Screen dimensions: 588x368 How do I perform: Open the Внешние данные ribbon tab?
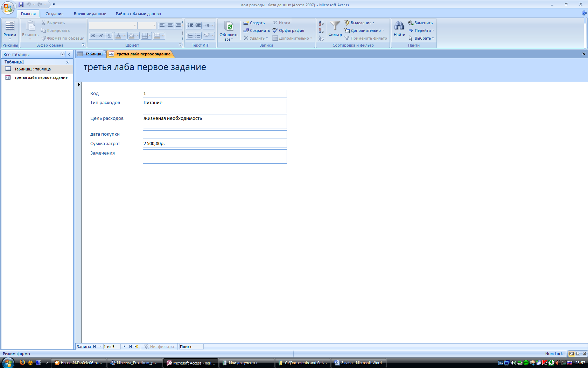tap(90, 14)
